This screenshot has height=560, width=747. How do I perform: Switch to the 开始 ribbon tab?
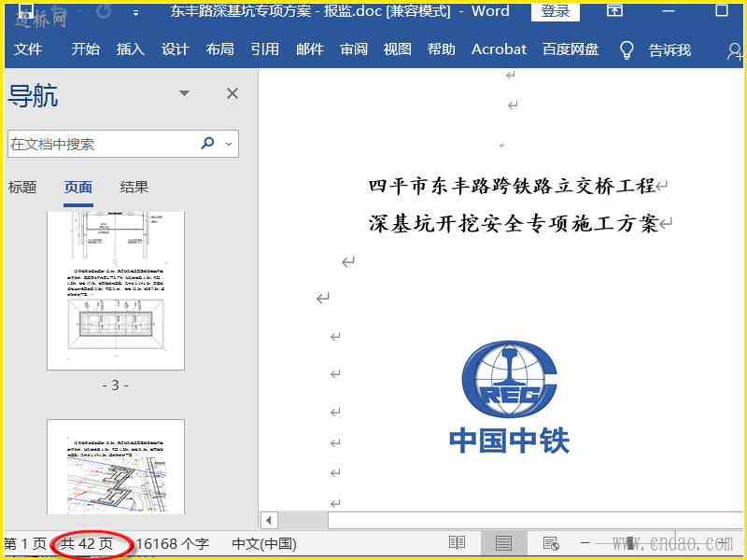click(x=86, y=49)
